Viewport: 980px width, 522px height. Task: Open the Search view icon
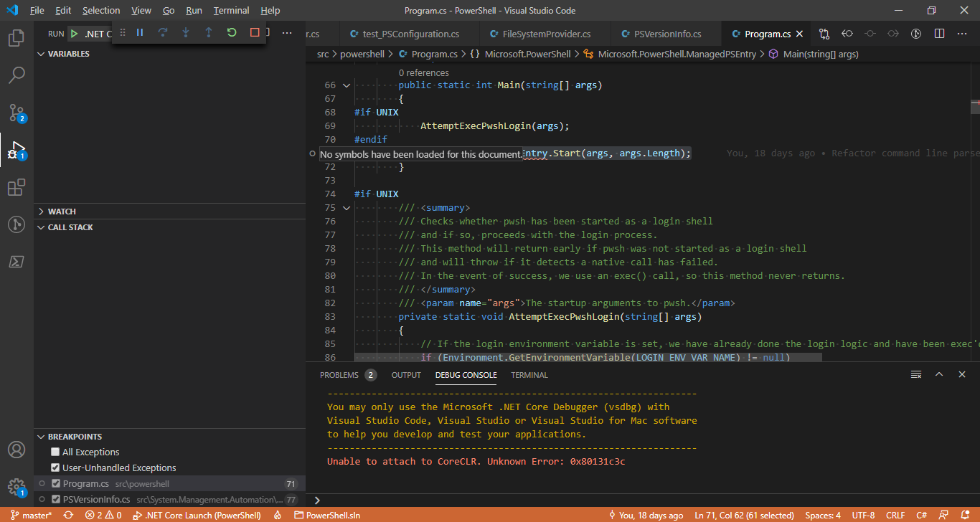tap(16, 75)
